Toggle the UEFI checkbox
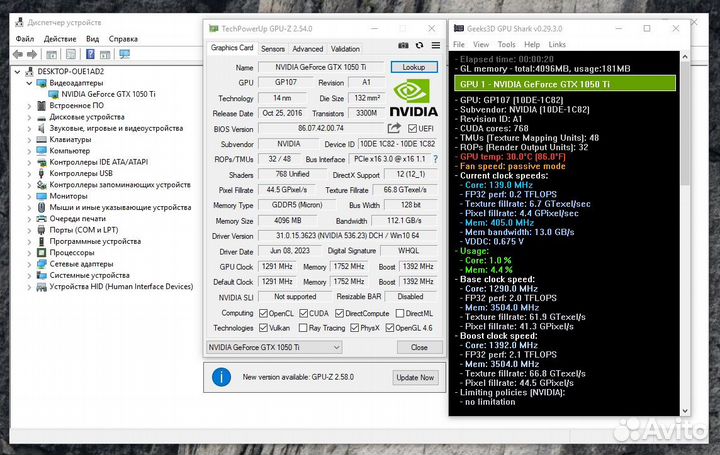The image size is (720, 455). (x=412, y=129)
